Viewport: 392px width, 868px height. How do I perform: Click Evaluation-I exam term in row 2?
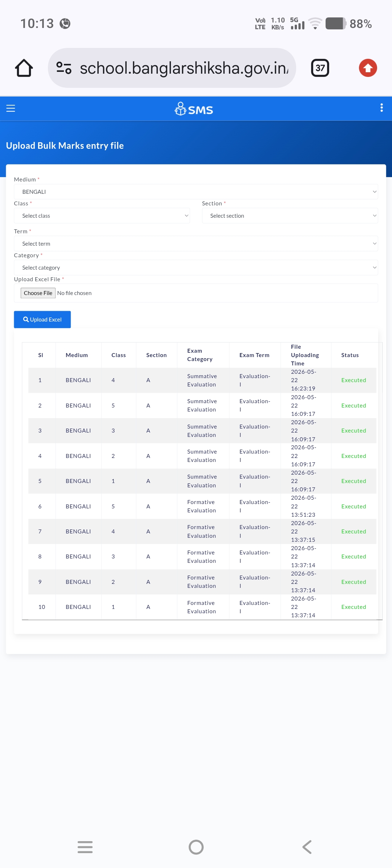tap(255, 405)
